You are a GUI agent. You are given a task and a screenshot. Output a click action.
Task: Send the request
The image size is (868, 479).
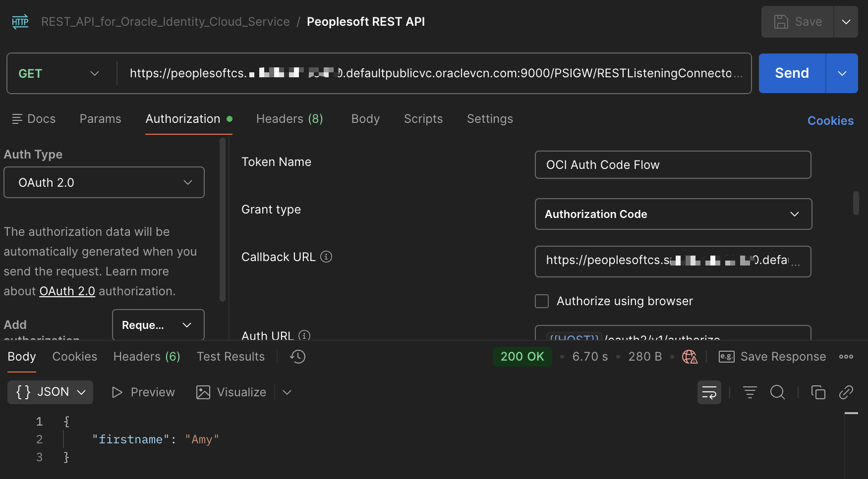[792, 73]
